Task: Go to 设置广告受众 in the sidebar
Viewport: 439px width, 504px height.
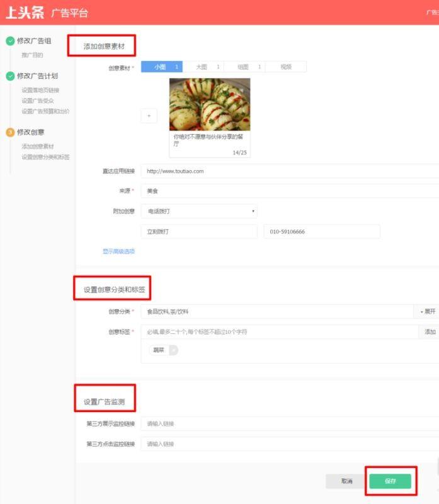Action: pos(38,101)
